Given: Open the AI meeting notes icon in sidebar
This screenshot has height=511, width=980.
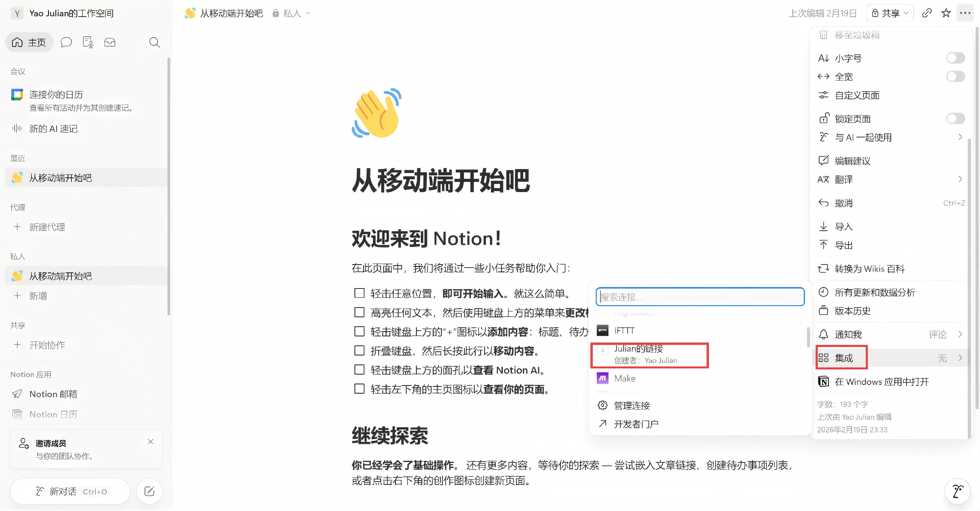Looking at the screenshot, I should tap(88, 42).
